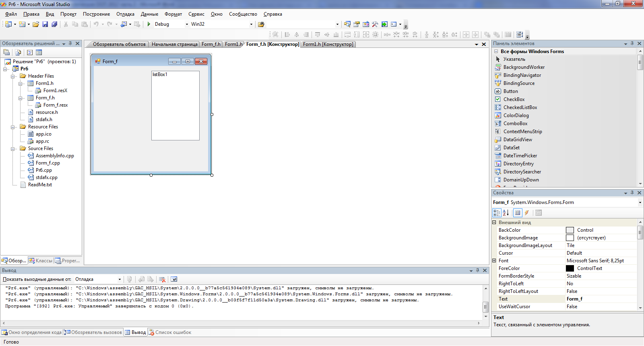The height and width of the screenshot is (346, 644).
Task: Toggle auto-hide pin of Toolbox panel
Action: click(632, 43)
